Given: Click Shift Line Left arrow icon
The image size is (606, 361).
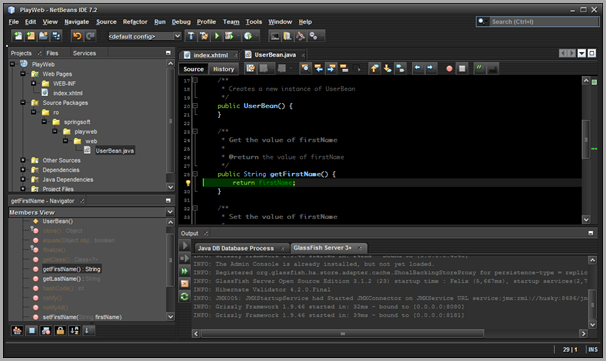Looking at the screenshot, I should click(x=417, y=68).
